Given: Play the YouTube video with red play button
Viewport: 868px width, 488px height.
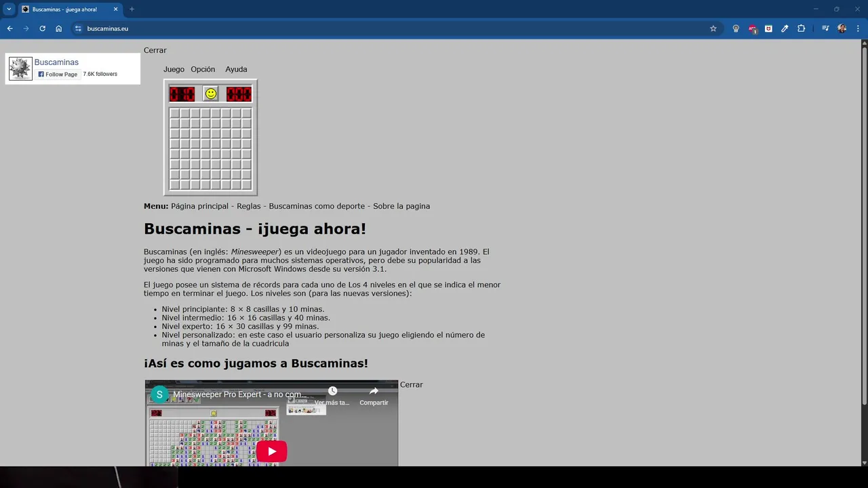Looking at the screenshot, I should point(271,451).
